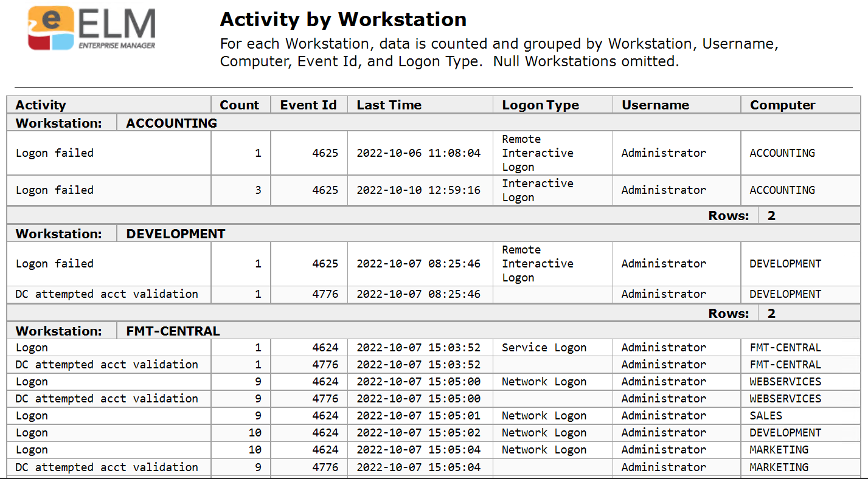Click 'DC attempted acct validation' in MARKETING row
The width and height of the screenshot is (868, 479).
point(107,467)
